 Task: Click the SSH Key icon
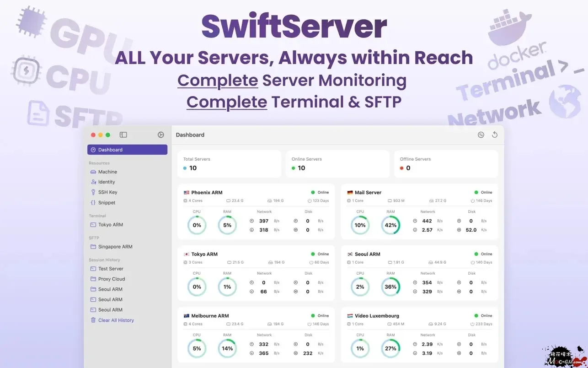(x=93, y=192)
